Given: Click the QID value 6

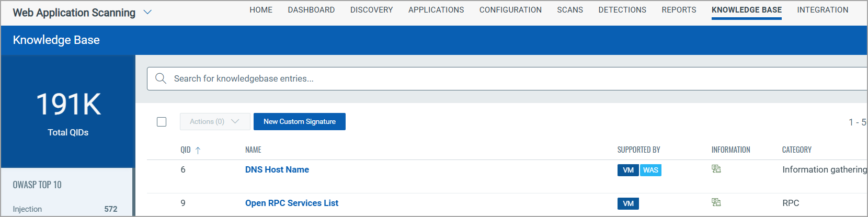Looking at the screenshot, I should 183,169.
